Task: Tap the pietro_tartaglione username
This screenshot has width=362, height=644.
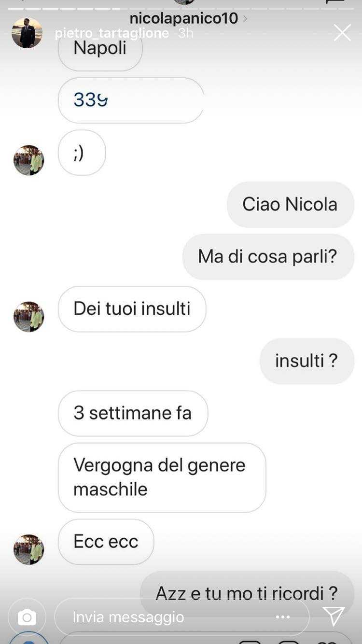Action: click(112, 33)
